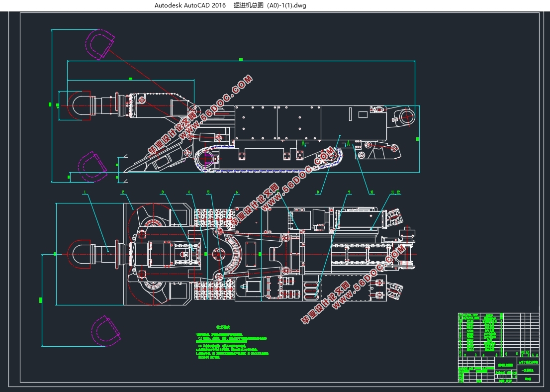This screenshot has height=392, width=550.
Task: Select part balloon number 1
Action: [85, 192]
